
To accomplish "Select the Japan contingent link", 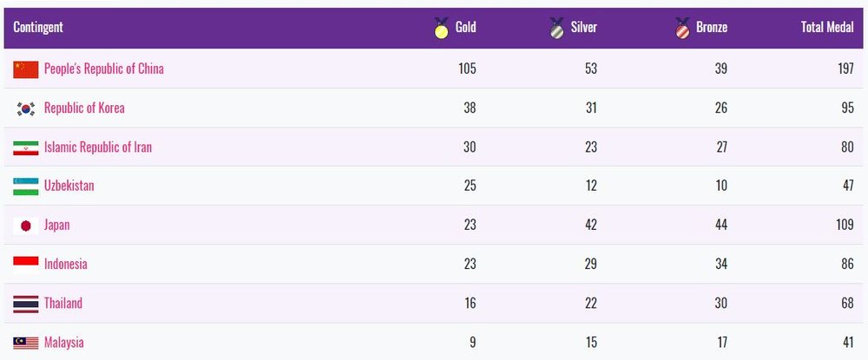I will tap(57, 225).
